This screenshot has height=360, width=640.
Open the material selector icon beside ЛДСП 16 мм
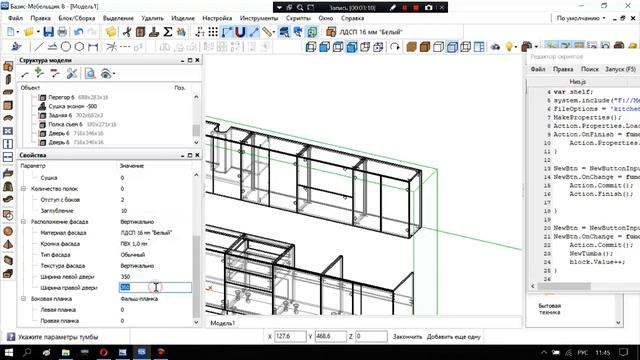pyautogui.click(x=331, y=32)
